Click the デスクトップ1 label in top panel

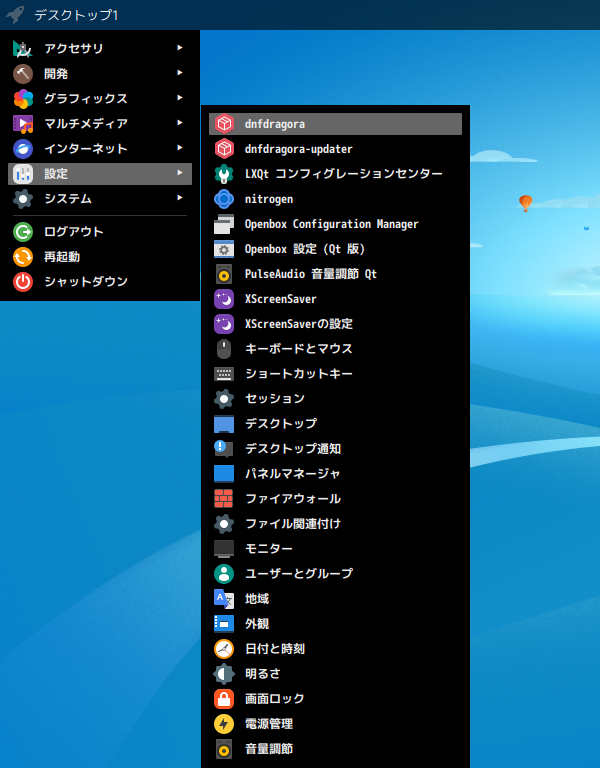tap(76, 15)
